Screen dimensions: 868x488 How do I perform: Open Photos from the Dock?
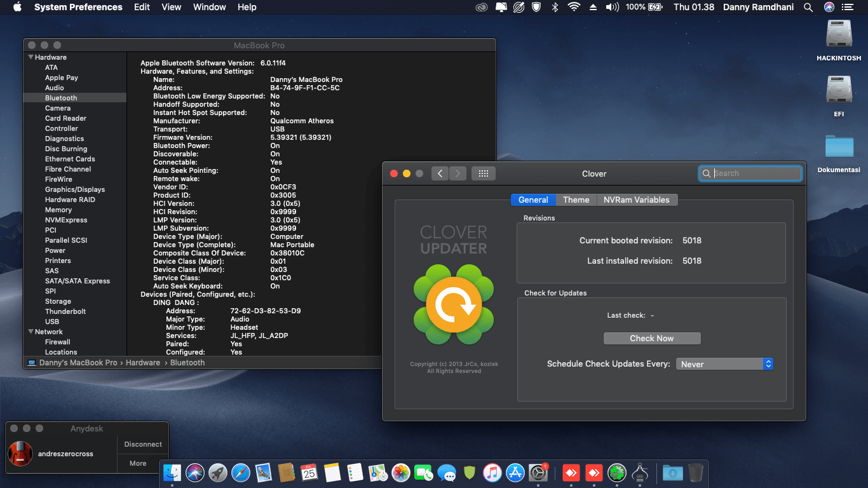click(401, 473)
